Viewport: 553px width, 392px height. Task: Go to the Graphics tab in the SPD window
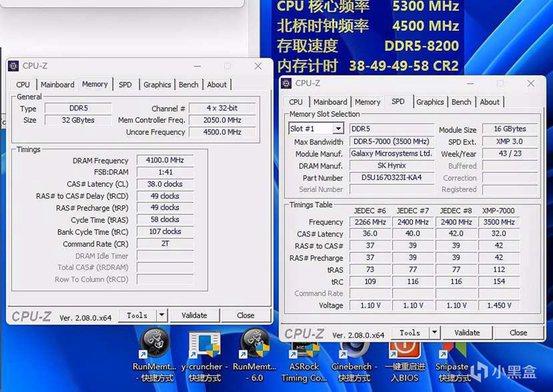tap(430, 102)
